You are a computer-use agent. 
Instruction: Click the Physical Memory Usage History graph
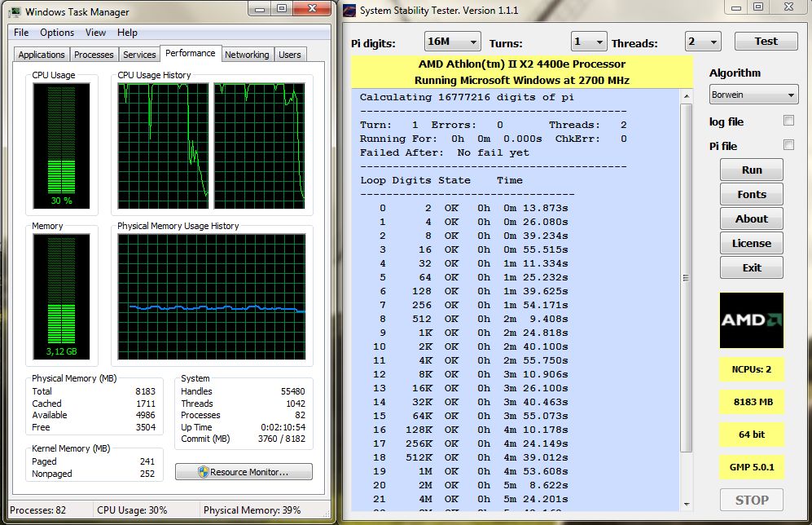[x=211, y=297]
